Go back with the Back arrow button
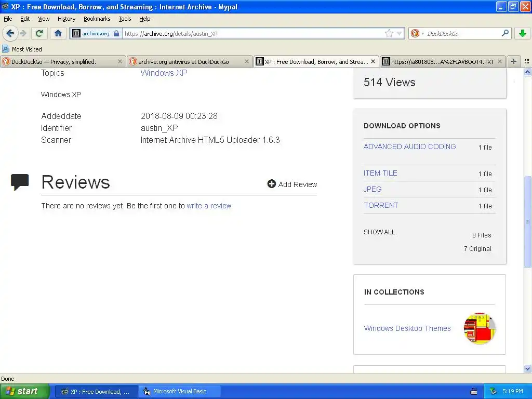The width and height of the screenshot is (532, 399). tap(10, 33)
